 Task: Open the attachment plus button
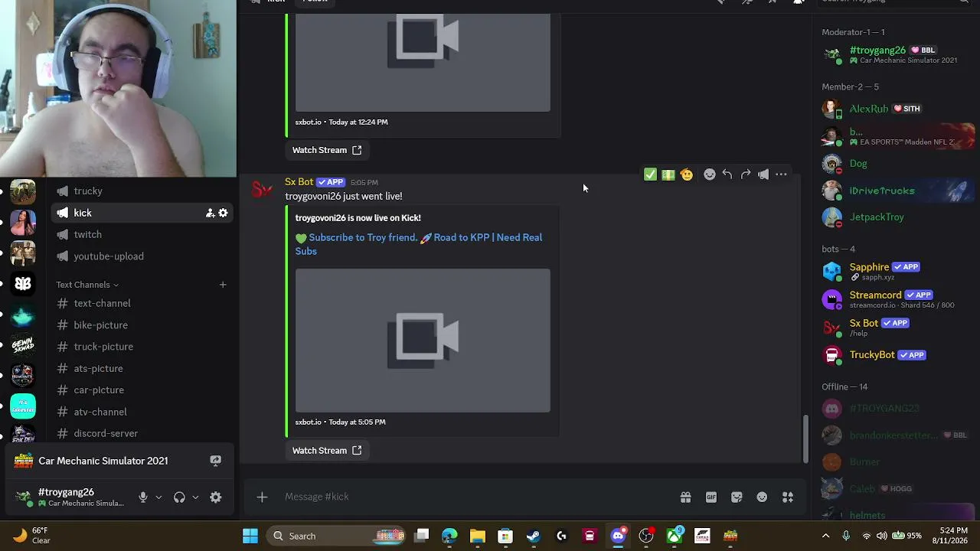point(262,497)
